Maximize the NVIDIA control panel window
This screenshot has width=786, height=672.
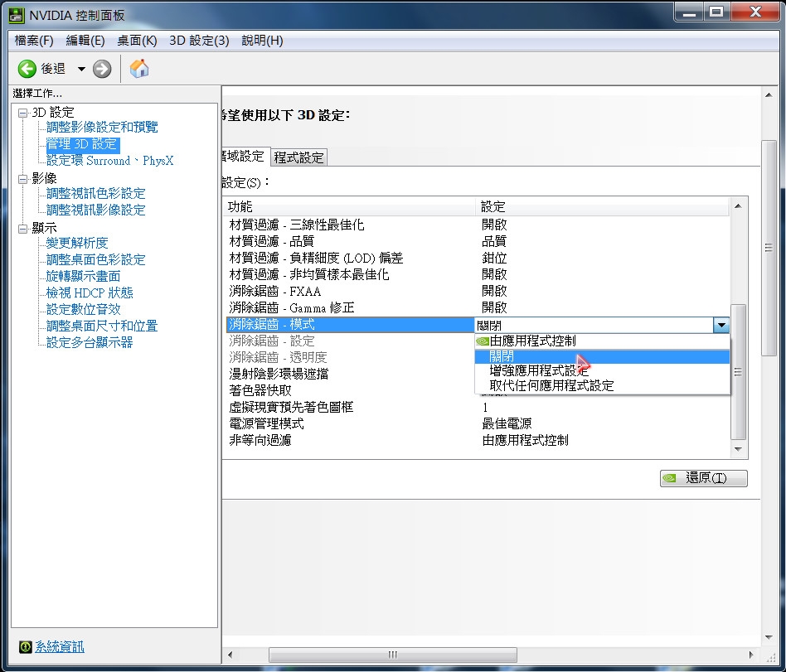[x=717, y=12]
